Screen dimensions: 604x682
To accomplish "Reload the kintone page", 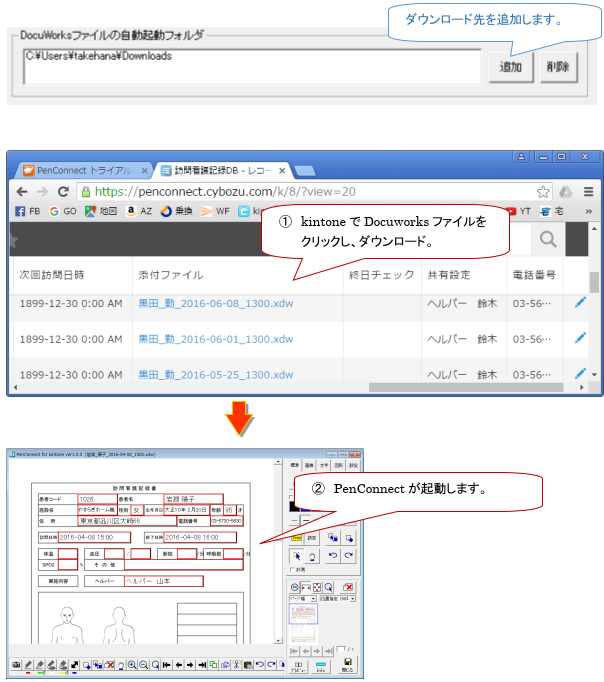I will click(x=63, y=192).
